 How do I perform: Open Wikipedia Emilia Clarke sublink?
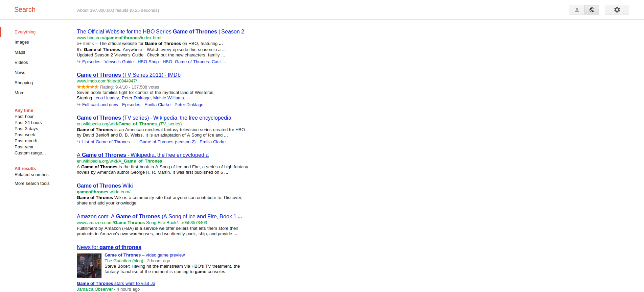(x=212, y=142)
